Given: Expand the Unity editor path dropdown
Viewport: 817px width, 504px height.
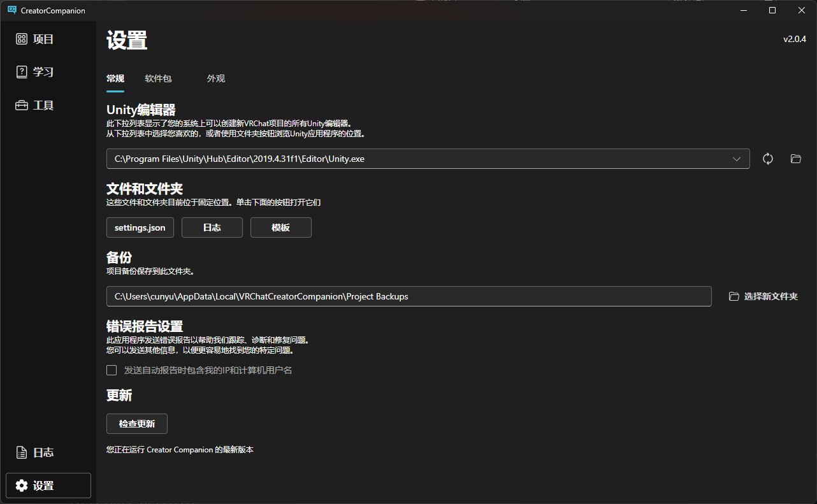Looking at the screenshot, I should (737, 159).
